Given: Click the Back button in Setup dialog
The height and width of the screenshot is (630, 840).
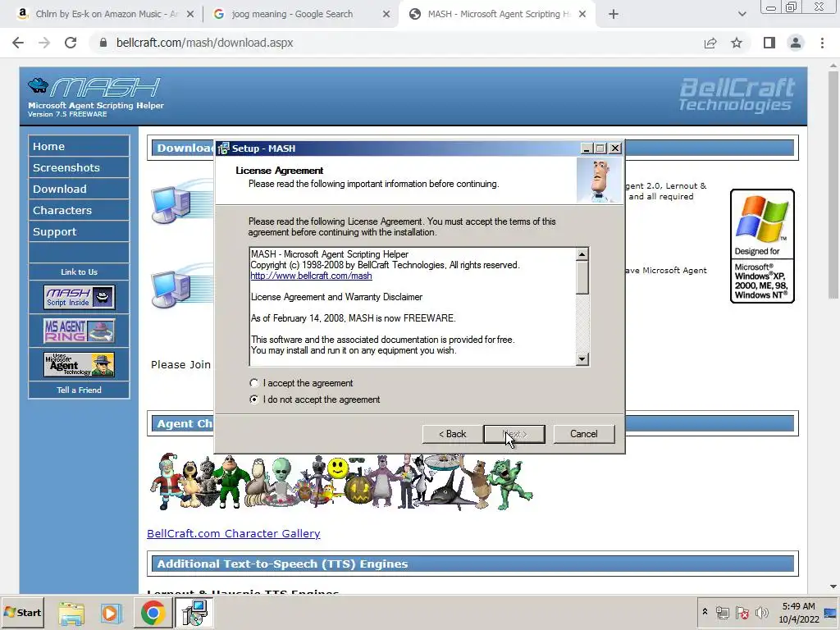Looking at the screenshot, I should (453, 434).
